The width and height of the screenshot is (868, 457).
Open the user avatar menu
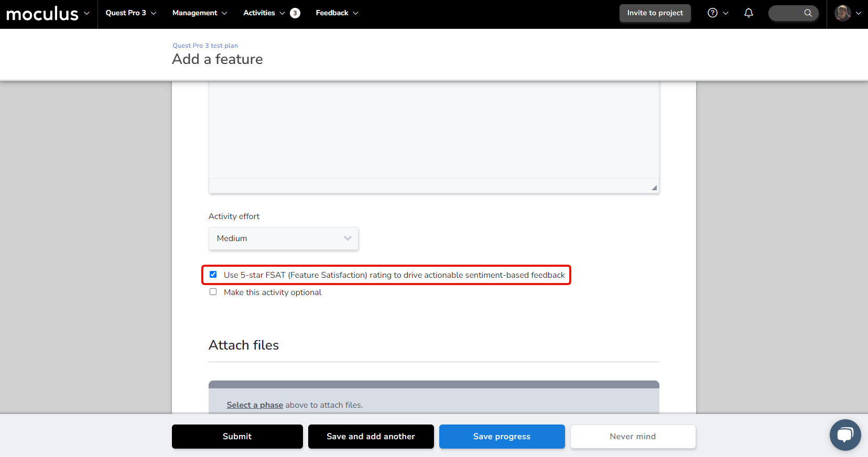842,13
